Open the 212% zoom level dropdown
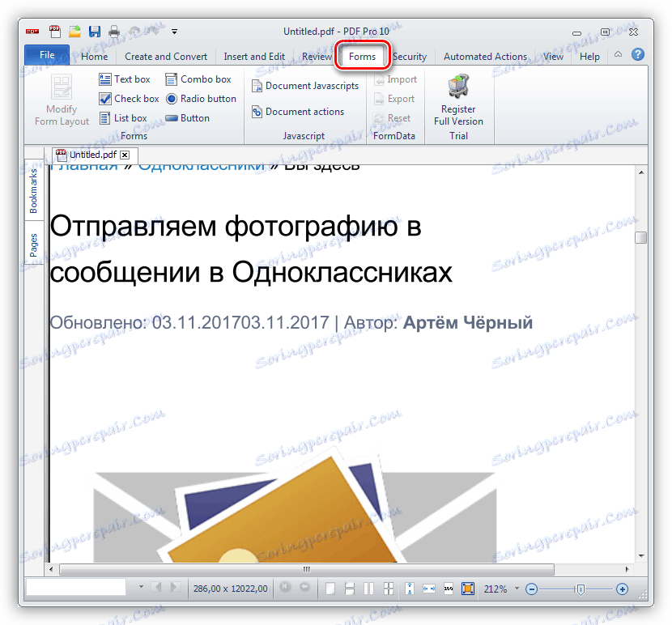This screenshot has height=625, width=672. click(x=517, y=588)
